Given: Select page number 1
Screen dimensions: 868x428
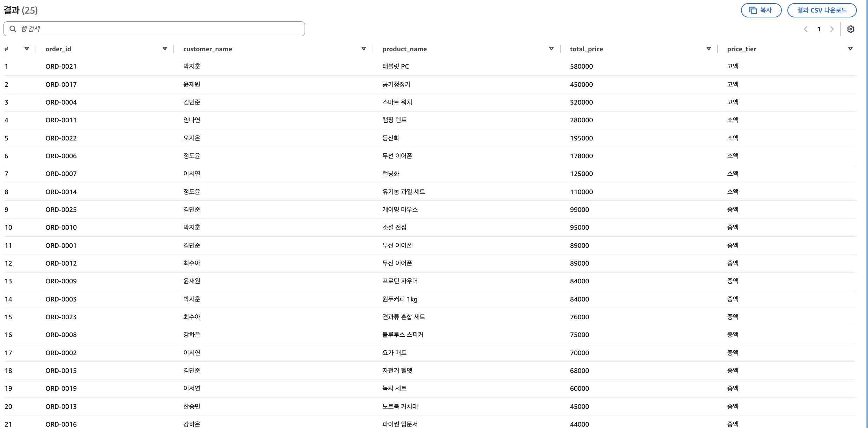Looking at the screenshot, I should pyautogui.click(x=819, y=29).
